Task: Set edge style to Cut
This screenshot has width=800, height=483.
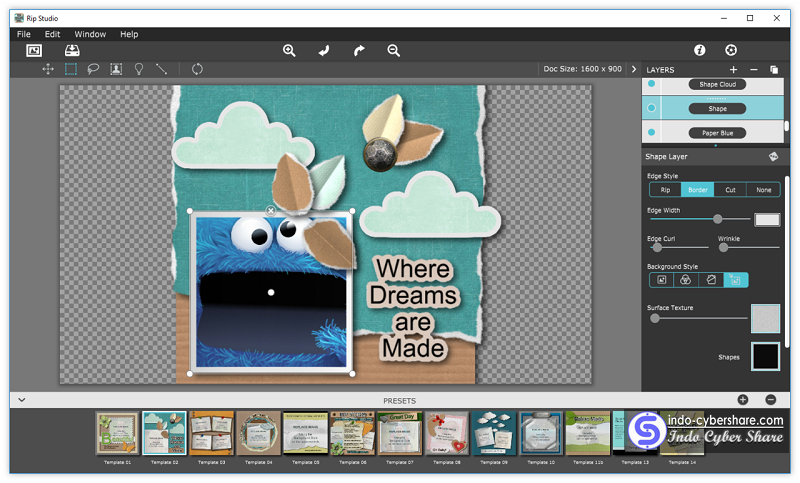Action: (730, 190)
